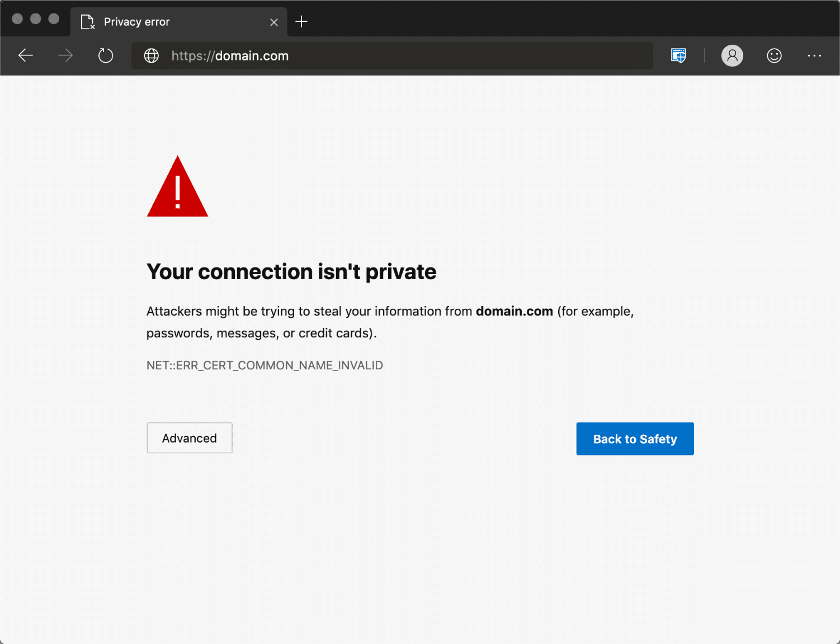The width and height of the screenshot is (840, 644).
Task: Open the profile account menu
Action: click(x=732, y=55)
